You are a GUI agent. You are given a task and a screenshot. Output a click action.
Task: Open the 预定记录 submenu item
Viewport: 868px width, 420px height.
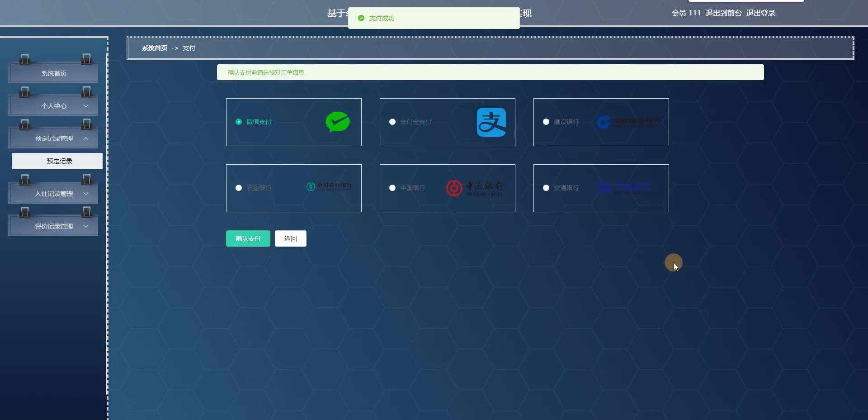pos(57,161)
